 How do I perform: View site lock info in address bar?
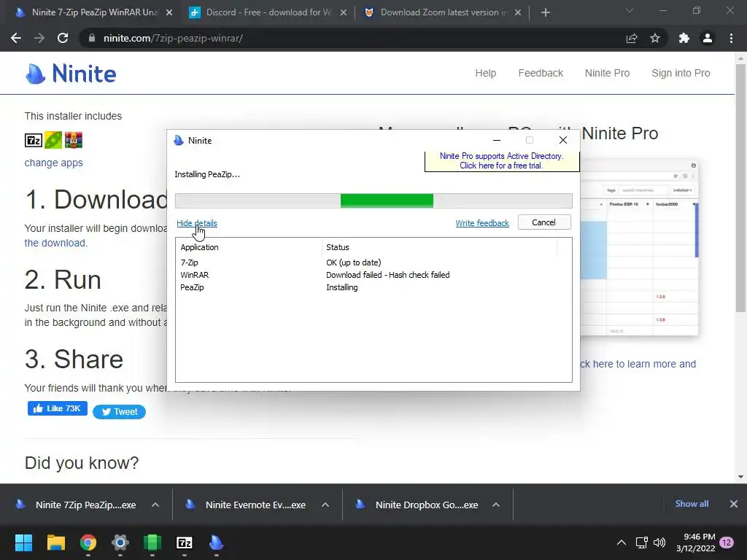point(92,38)
